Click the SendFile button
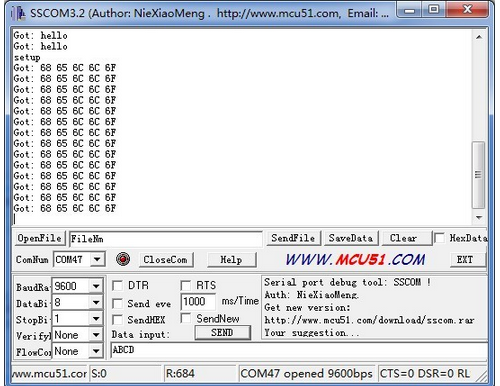 (x=293, y=238)
